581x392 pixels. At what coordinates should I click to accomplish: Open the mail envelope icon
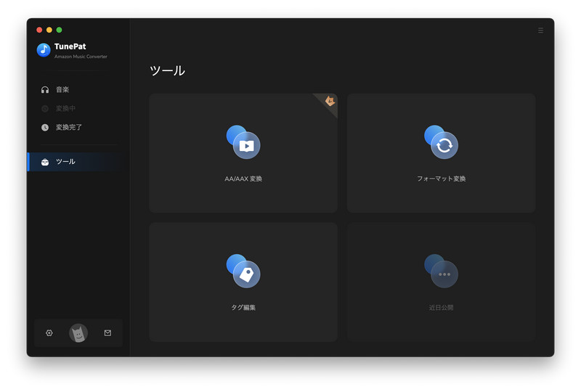[107, 333]
